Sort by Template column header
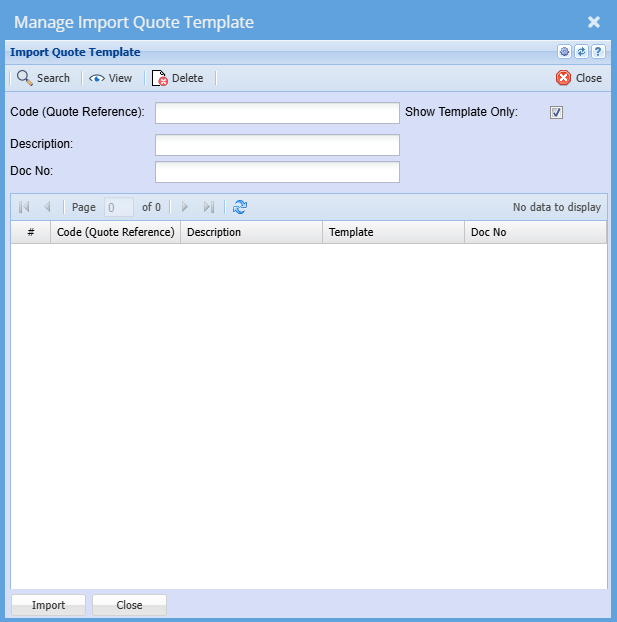 [x=394, y=232]
